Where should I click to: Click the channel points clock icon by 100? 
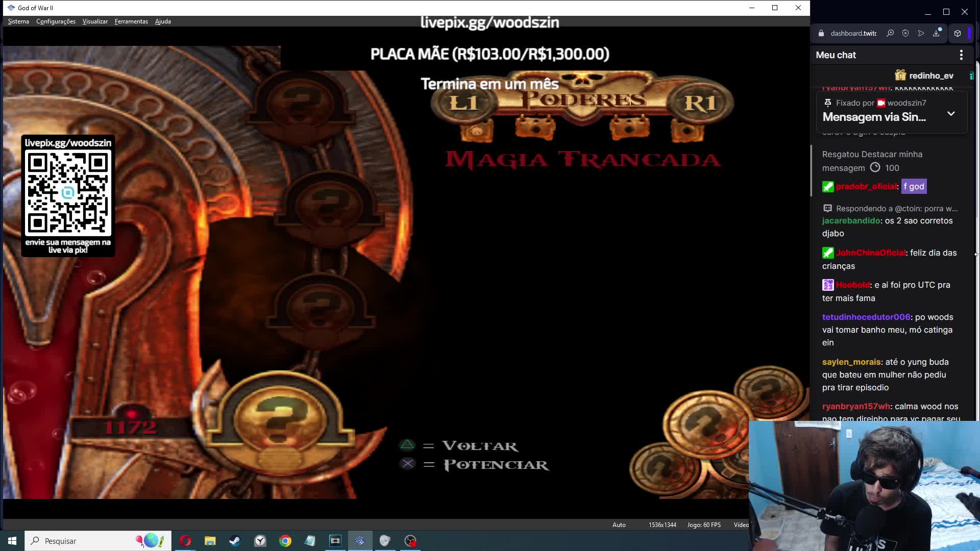875,167
